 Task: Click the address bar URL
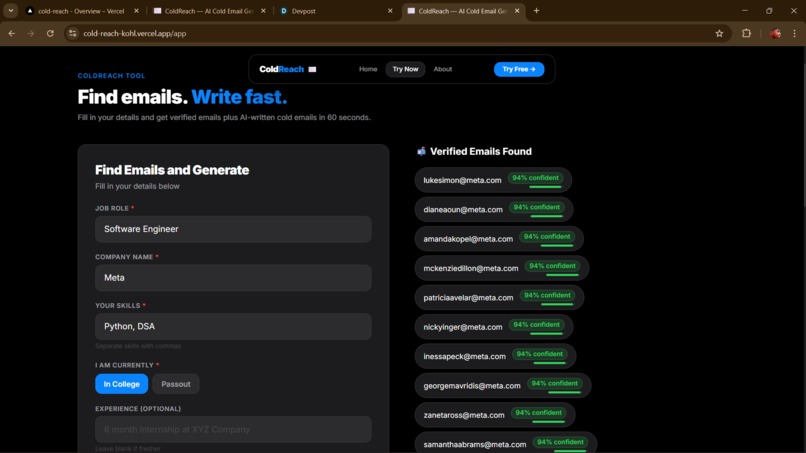[135, 33]
